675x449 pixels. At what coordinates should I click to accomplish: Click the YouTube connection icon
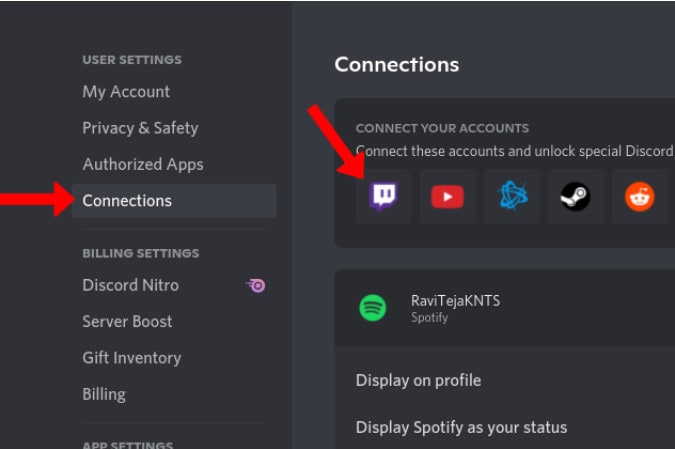(447, 196)
